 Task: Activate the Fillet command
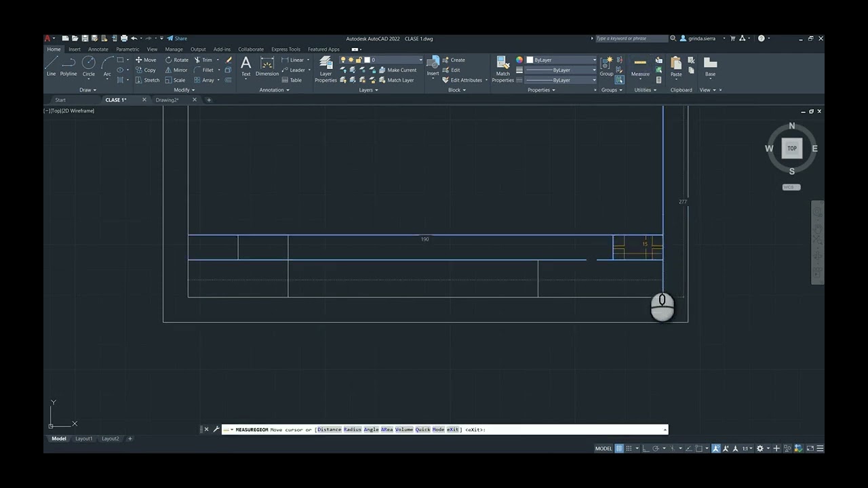(x=204, y=70)
